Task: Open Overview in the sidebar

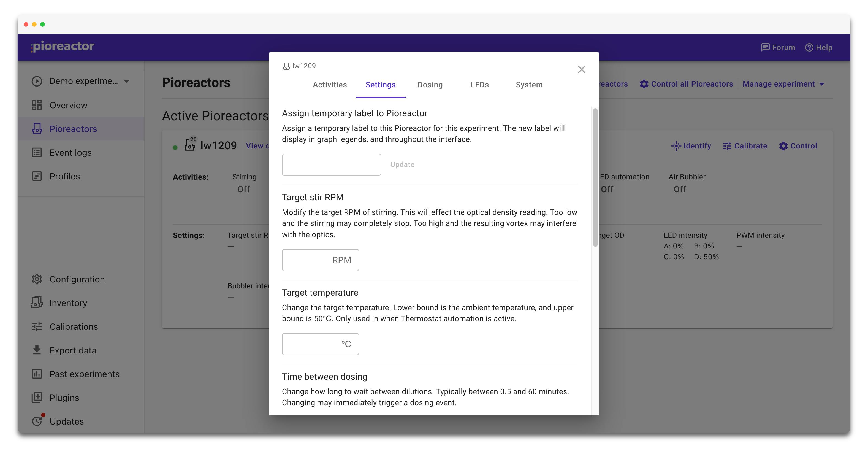Action: [x=81, y=105]
